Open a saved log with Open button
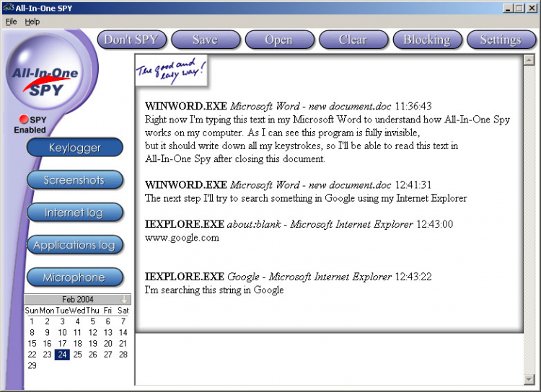The image size is (541, 392). coord(279,40)
